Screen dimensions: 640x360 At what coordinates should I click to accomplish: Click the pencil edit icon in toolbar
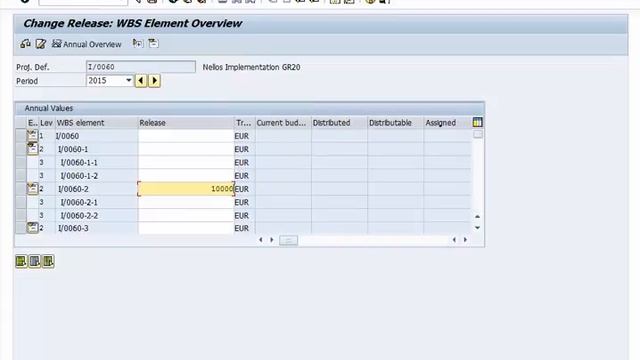(x=40, y=44)
